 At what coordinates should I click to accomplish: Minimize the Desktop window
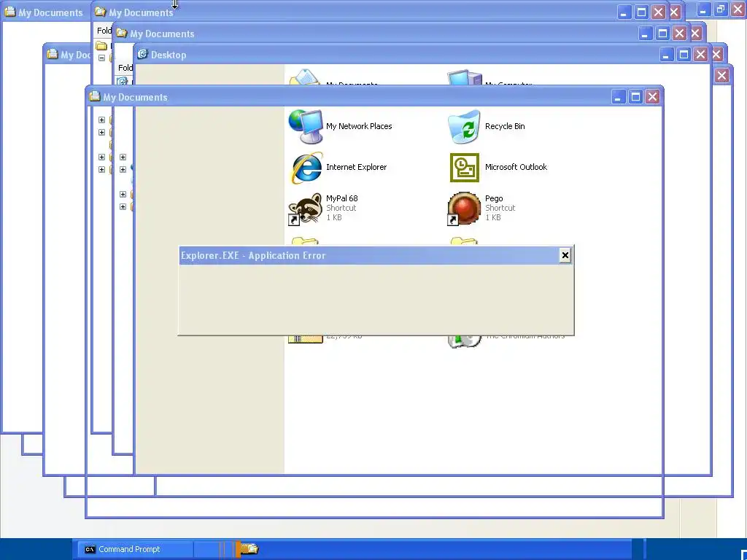[666, 55]
